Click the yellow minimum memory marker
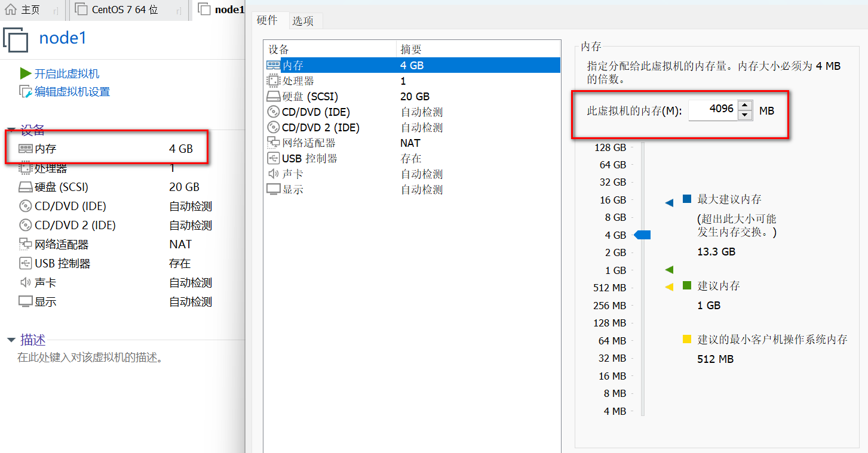Viewport: 868px width, 453px height. coord(669,287)
